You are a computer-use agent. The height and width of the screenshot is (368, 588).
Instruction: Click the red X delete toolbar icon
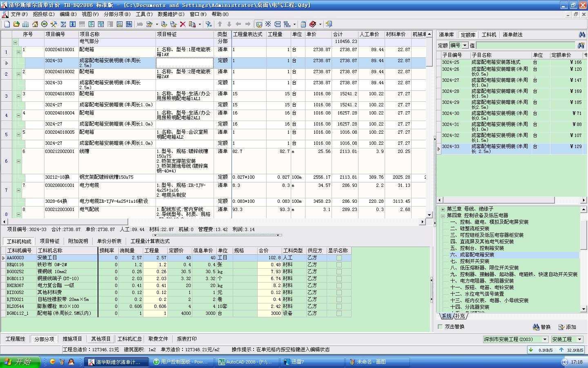click(183, 24)
